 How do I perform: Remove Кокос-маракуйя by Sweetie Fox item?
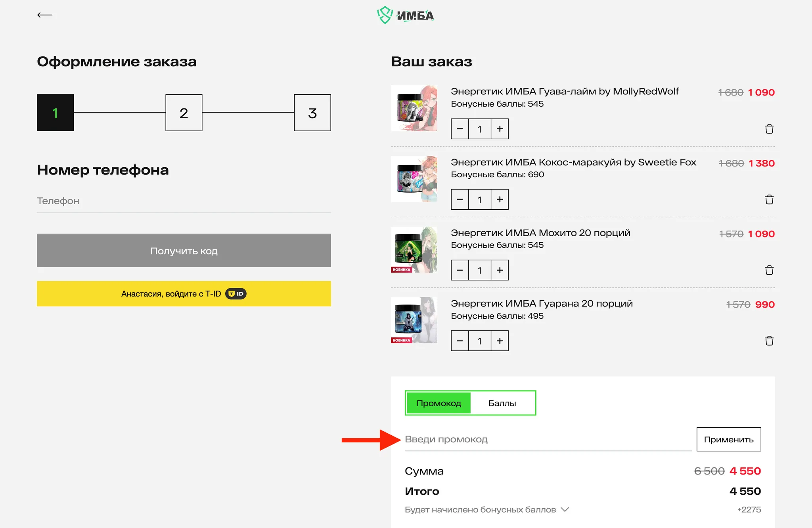tap(769, 199)
